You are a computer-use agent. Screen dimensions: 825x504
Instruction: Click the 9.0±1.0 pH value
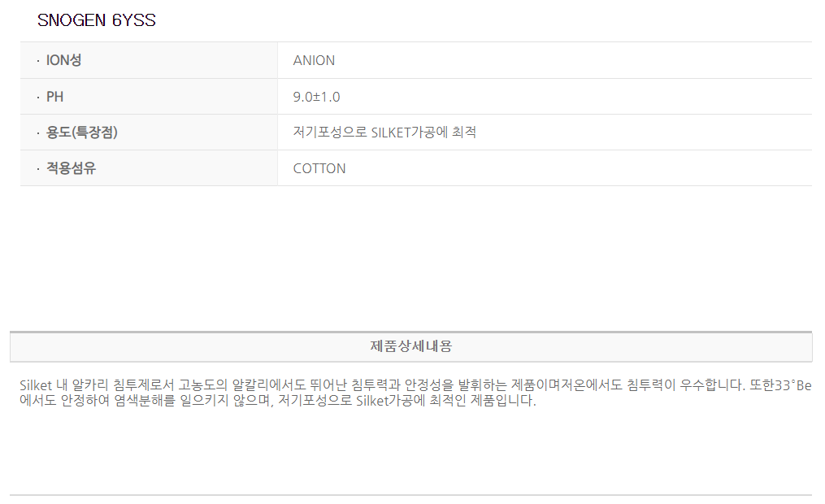(x=316, y=97)
